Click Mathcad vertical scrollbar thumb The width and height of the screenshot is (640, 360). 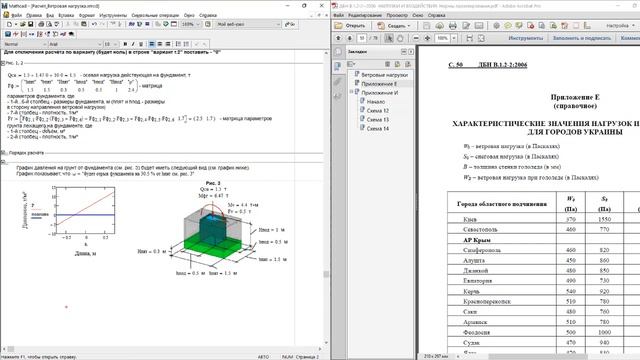pyautogui.click(x=326, y=274)
